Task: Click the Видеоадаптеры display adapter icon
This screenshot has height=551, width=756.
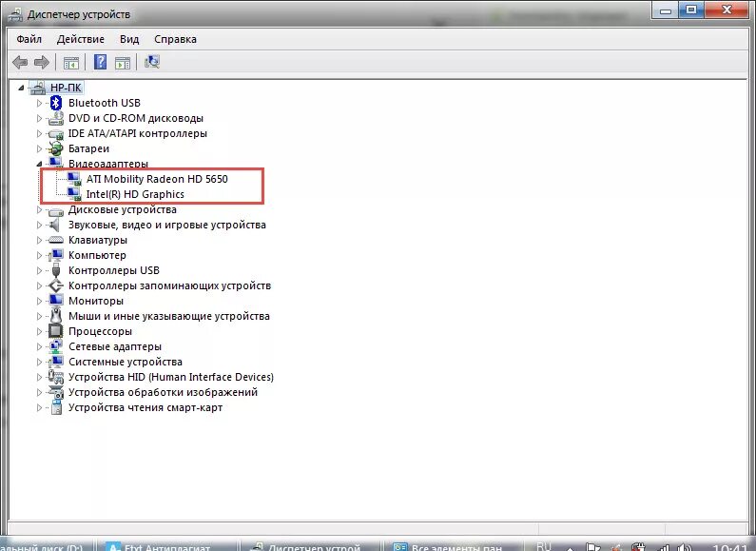Action: [x=56, y=163]
